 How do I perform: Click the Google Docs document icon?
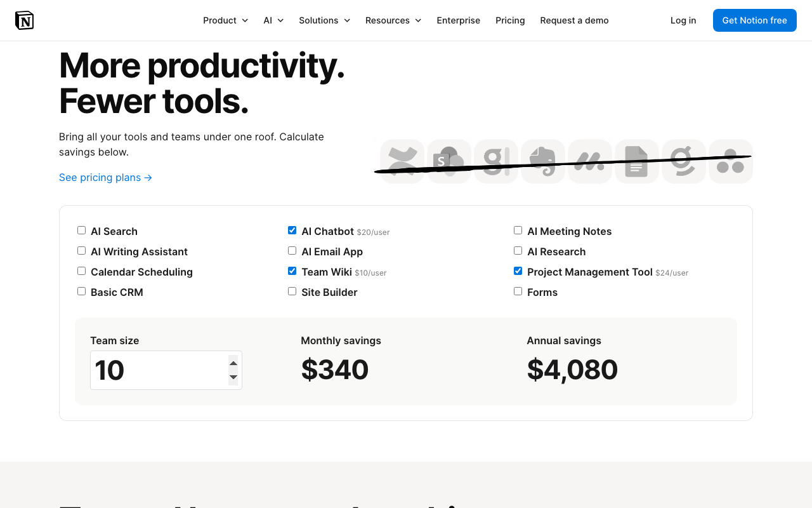coord(636,161)
